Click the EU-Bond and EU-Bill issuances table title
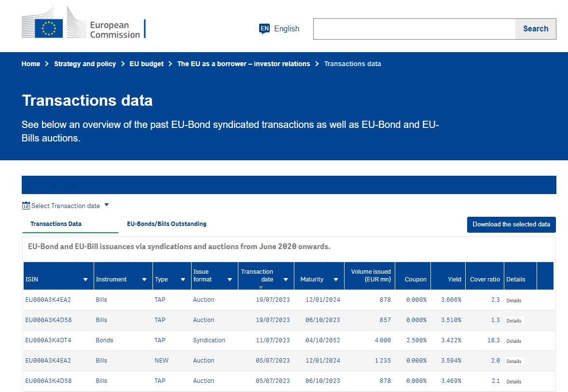The height and width of the screenshot is (392, 568). tap(179, 247)
